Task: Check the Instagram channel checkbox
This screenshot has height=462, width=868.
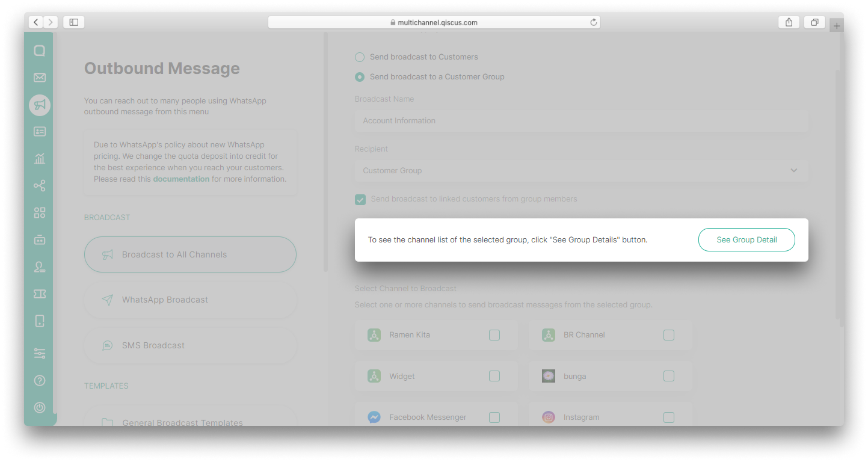Action: click(669, 417)
